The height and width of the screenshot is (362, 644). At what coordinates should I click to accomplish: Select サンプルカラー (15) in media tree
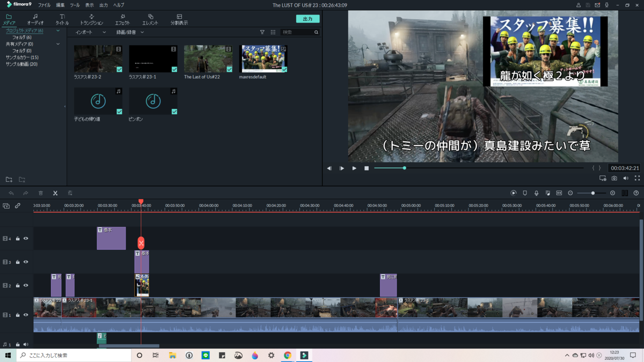(22, 57)
